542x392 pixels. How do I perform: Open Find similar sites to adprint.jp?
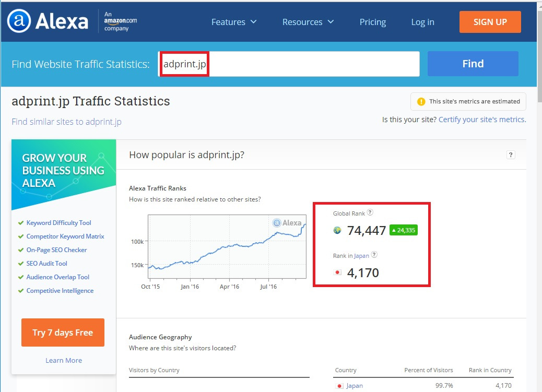pyautogui.click(x=66, y=122)
